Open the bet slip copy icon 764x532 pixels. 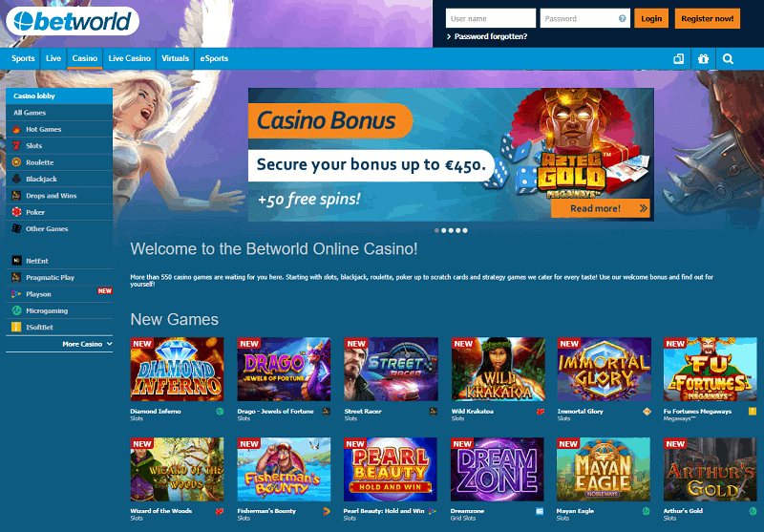tap(678, 59)
